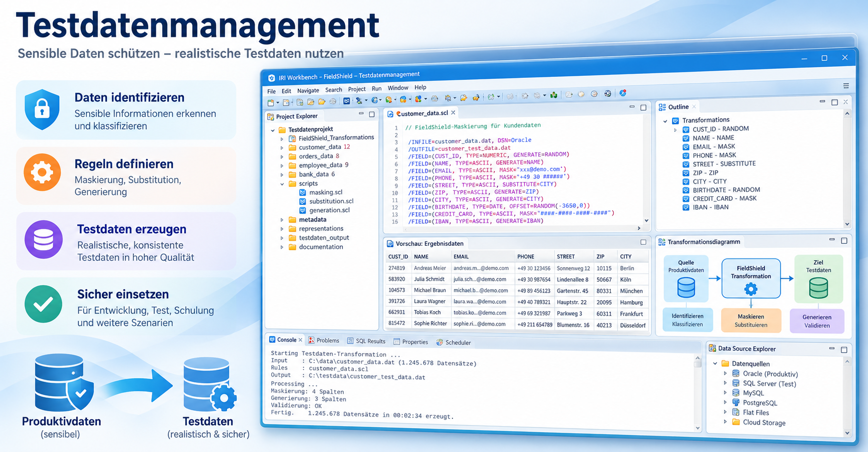Click the FieldShield Transformation gear icon

[x=751, y=289]
